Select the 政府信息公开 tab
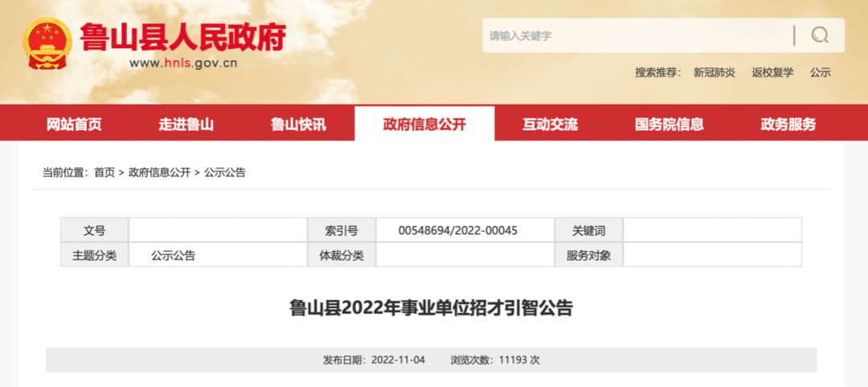 [x=424, y=124]
